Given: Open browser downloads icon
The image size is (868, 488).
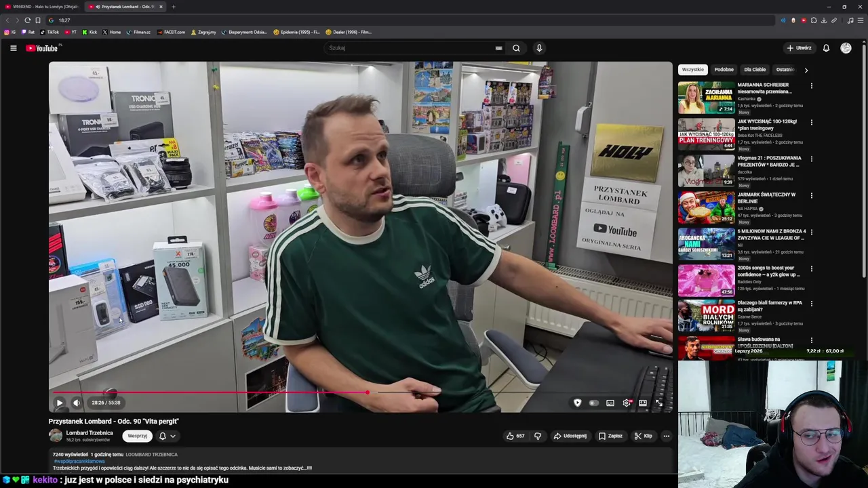Looking at the screenshot, I should tap(824, 20).
